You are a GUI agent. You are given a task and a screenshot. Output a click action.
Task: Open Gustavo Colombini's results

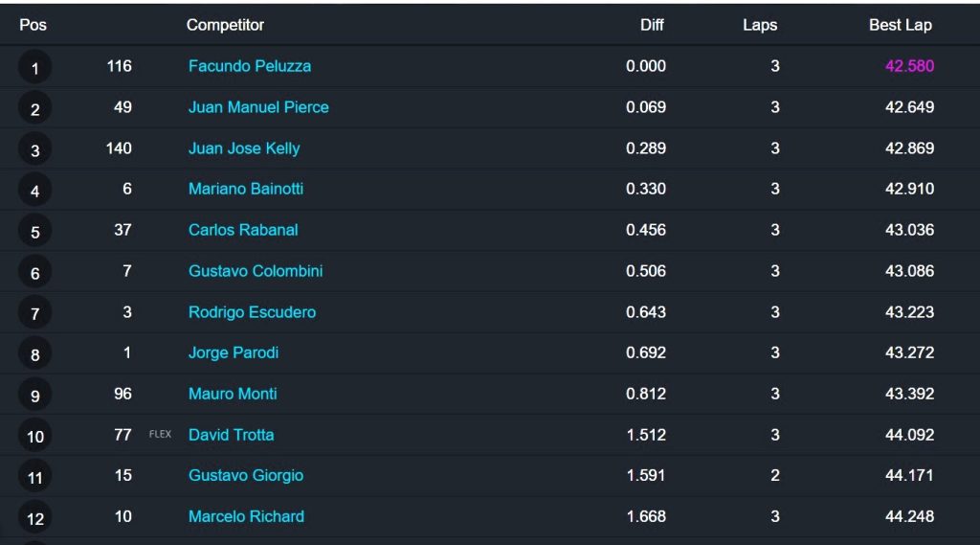pos(256,271)
